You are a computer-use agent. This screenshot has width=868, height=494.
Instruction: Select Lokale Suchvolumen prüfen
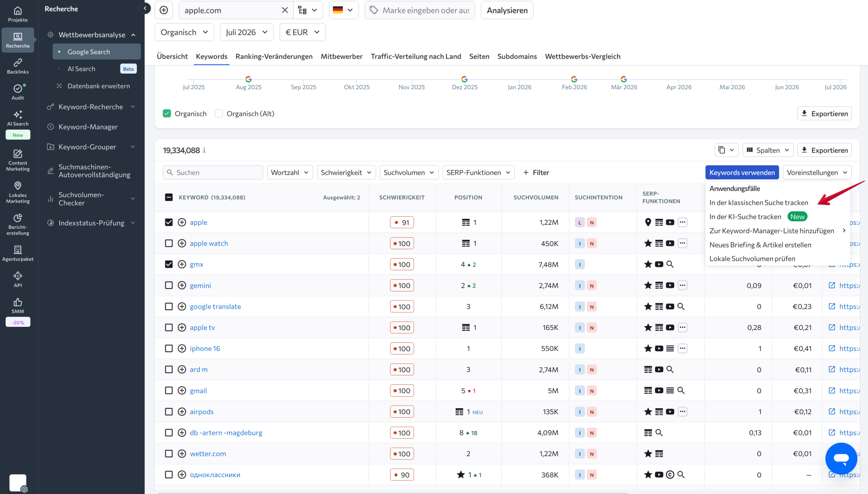(752, 259)
